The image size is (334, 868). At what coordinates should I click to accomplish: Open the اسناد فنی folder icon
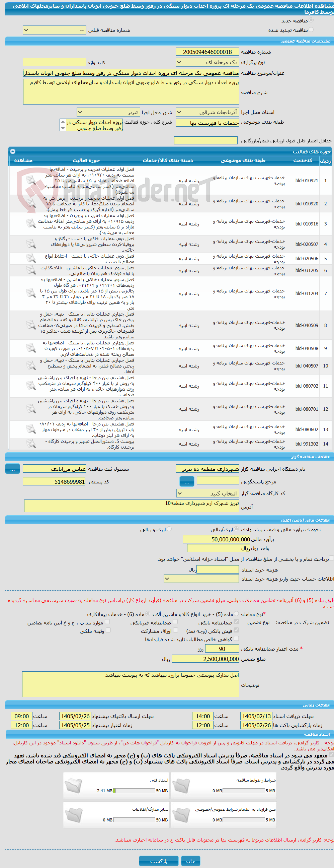click(x=74, y=786)
